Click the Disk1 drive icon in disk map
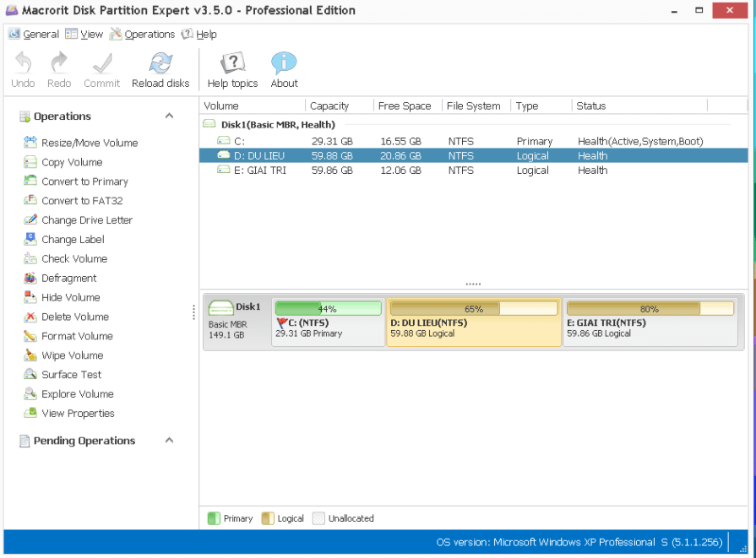 [220, 307]
